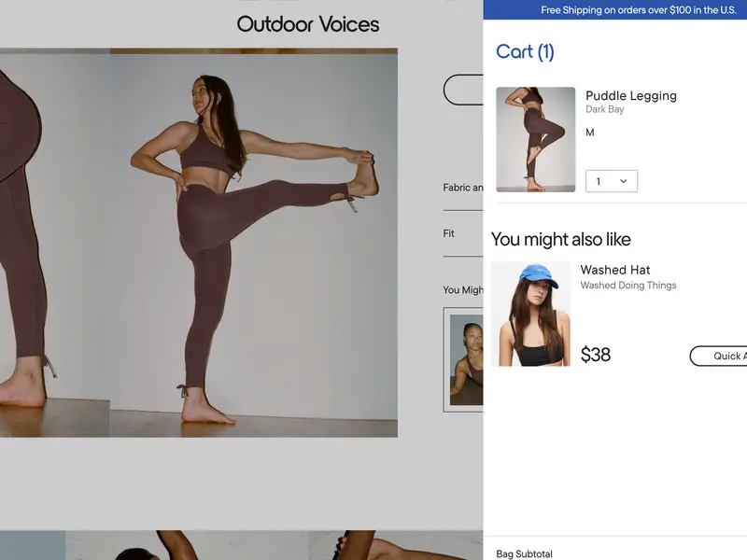Click the free shipping announcement banner
The height and width of the screenshot is (560, 747).
(638, 10)
